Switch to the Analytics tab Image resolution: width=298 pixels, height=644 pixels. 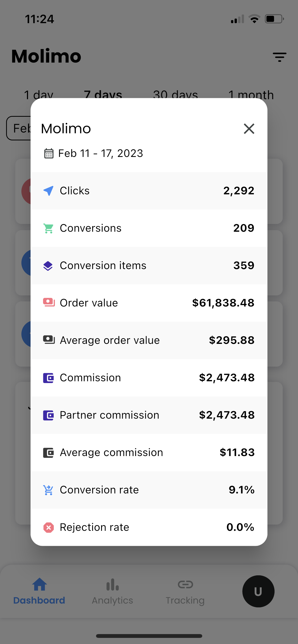(x=112, y=592)
